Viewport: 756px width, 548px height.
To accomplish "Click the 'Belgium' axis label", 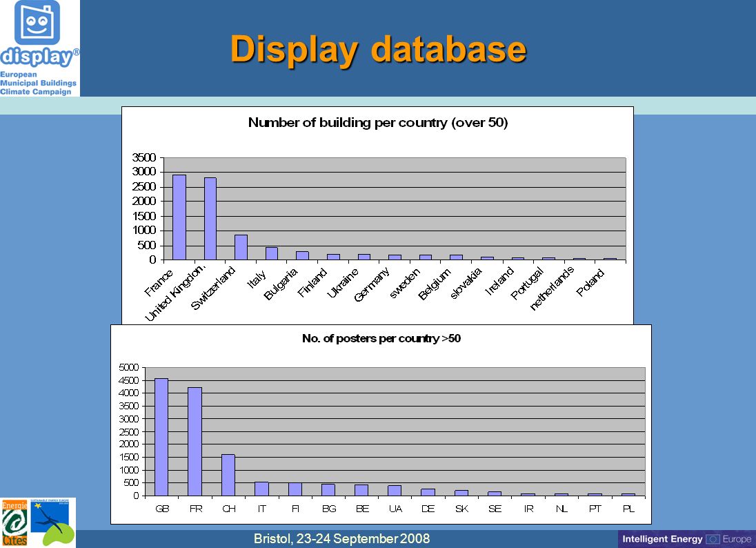I will click(x=435, y=284).
